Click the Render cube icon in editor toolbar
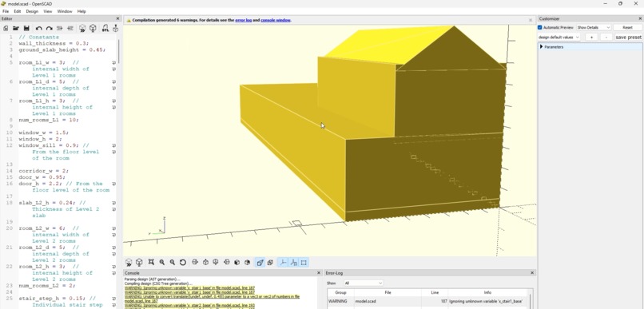This screenshot has height=309, width=644. tap(93, 28)
